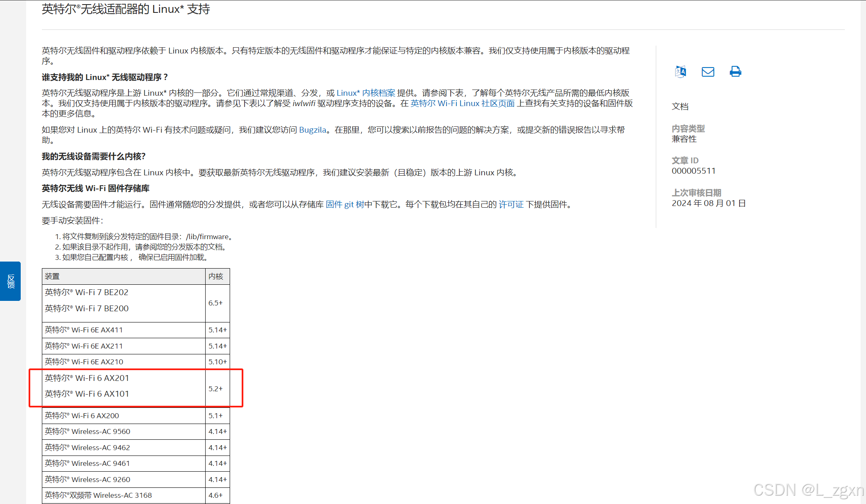Click the Wi-Fi 6 AX101 entry
The image size is (866, 504).
[x=87, y=394]
